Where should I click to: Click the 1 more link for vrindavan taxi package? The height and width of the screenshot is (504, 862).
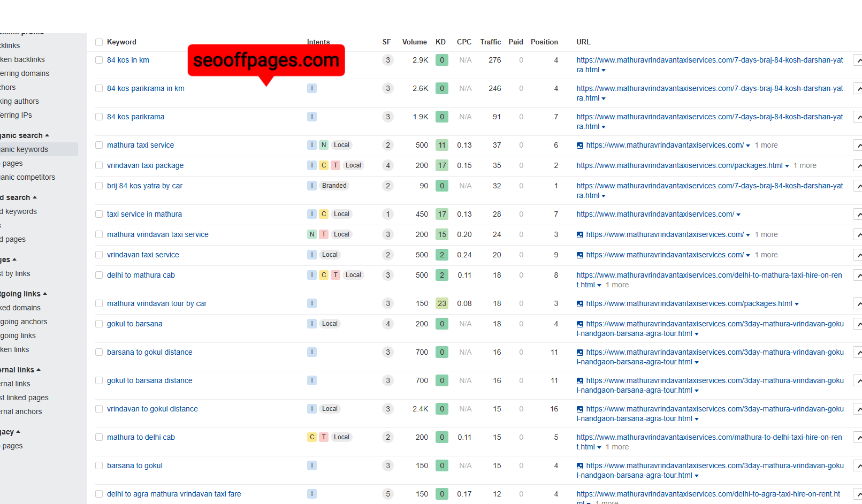pyautogui.click(x=805, y=165)
